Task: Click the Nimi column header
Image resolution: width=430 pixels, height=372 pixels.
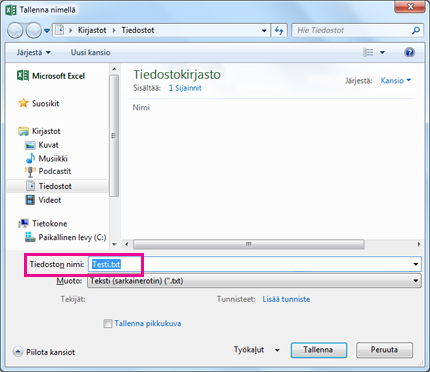Action: coord(141,107)
